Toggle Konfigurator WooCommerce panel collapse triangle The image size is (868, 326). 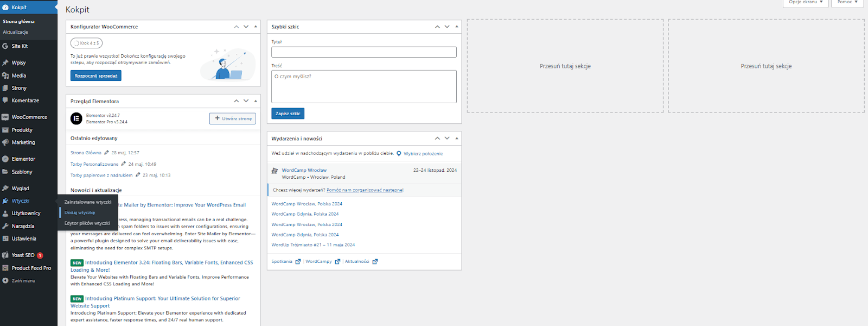tap(256, 27)
